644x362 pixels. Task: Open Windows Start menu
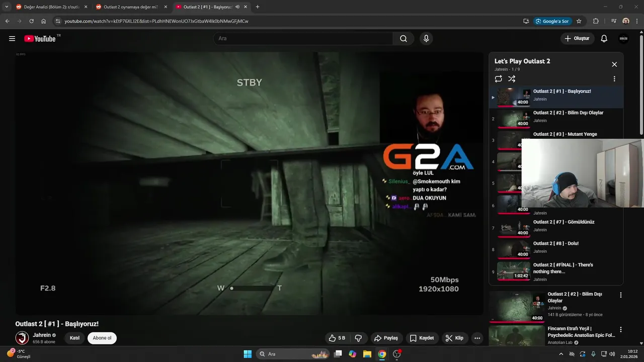tap(248, 354)
